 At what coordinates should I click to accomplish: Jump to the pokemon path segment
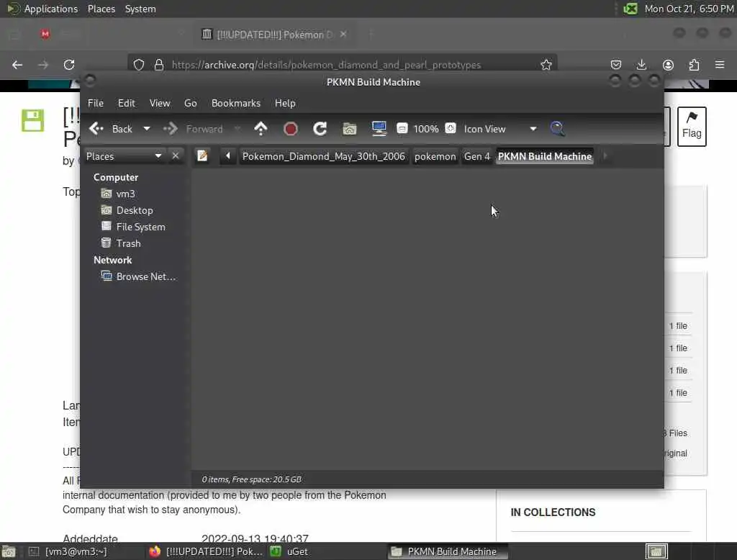435,156
